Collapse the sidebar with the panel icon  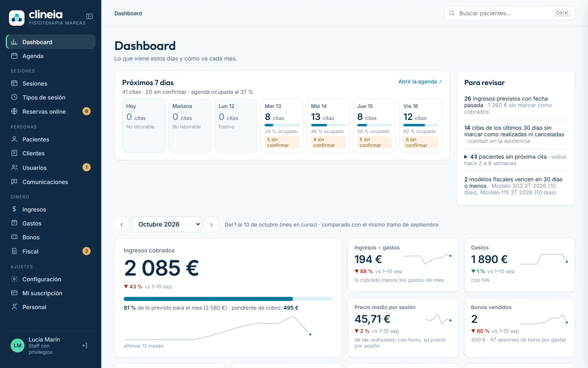click(x=89, y=16)
